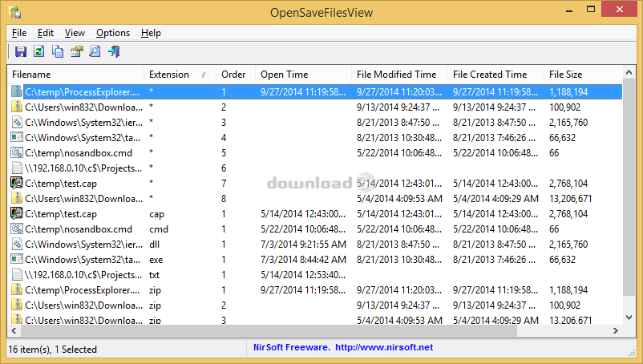Click the Exit door toolbar icon
The image size is (643, 364).
[114, 51]
